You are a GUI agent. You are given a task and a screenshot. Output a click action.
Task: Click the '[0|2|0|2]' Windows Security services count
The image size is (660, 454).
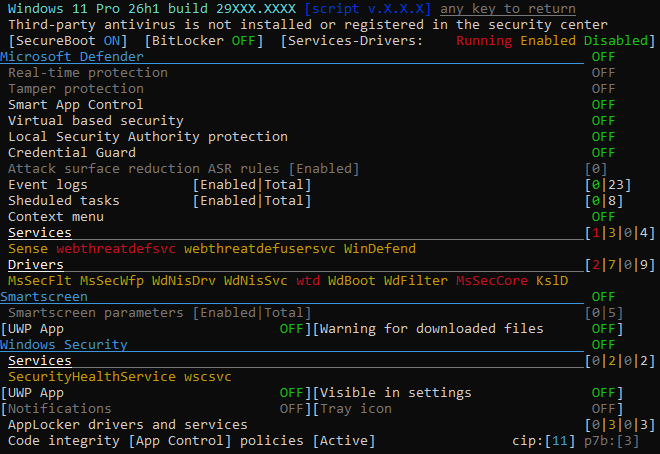tap(620, 361)
